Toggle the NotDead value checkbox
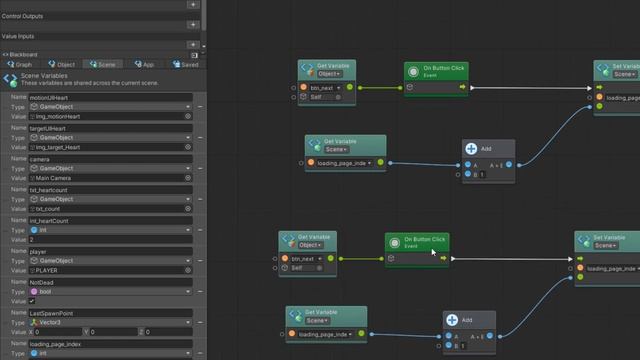 [x=32, y=301]
